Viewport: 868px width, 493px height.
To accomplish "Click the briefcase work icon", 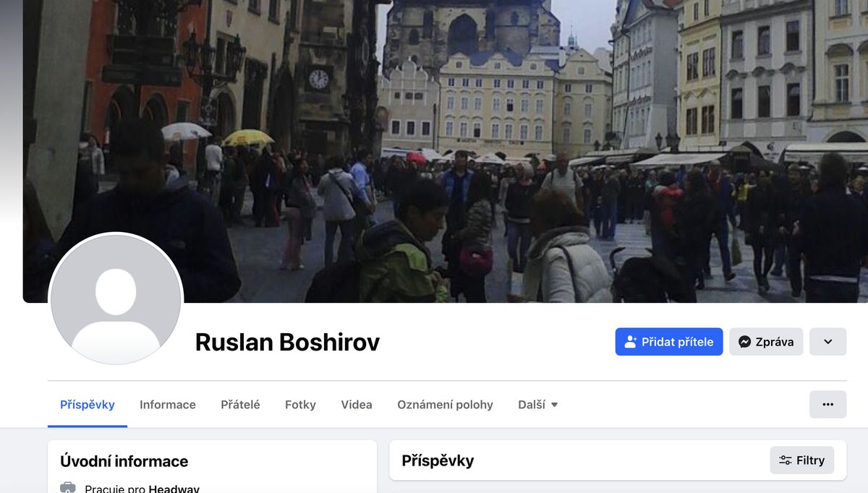I will (x=67, y=488).
